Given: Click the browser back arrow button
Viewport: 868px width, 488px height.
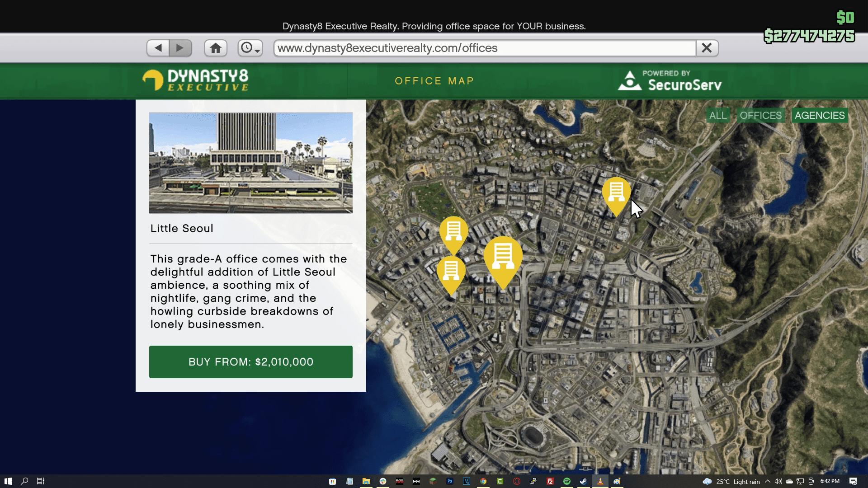Looking at the screenshot, I should point(158,48).
